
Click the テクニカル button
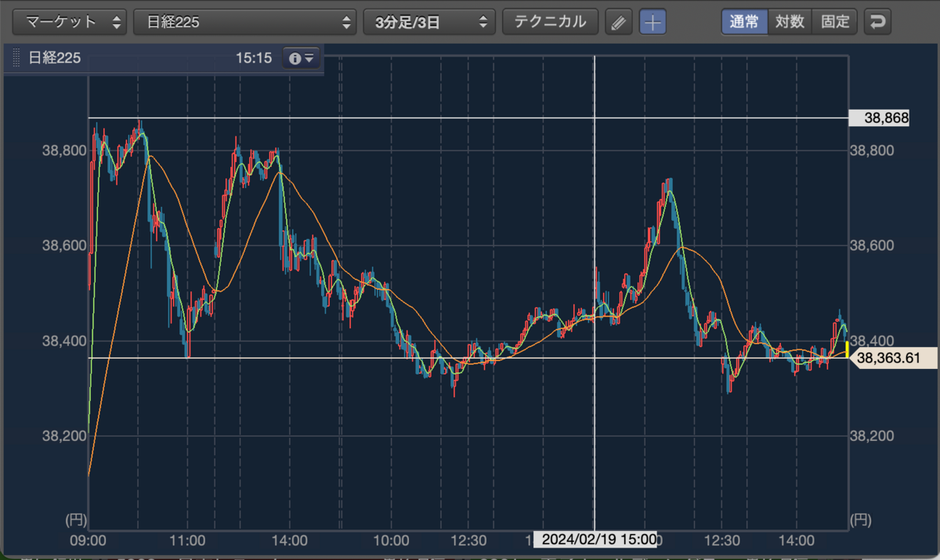coord(550,22)
